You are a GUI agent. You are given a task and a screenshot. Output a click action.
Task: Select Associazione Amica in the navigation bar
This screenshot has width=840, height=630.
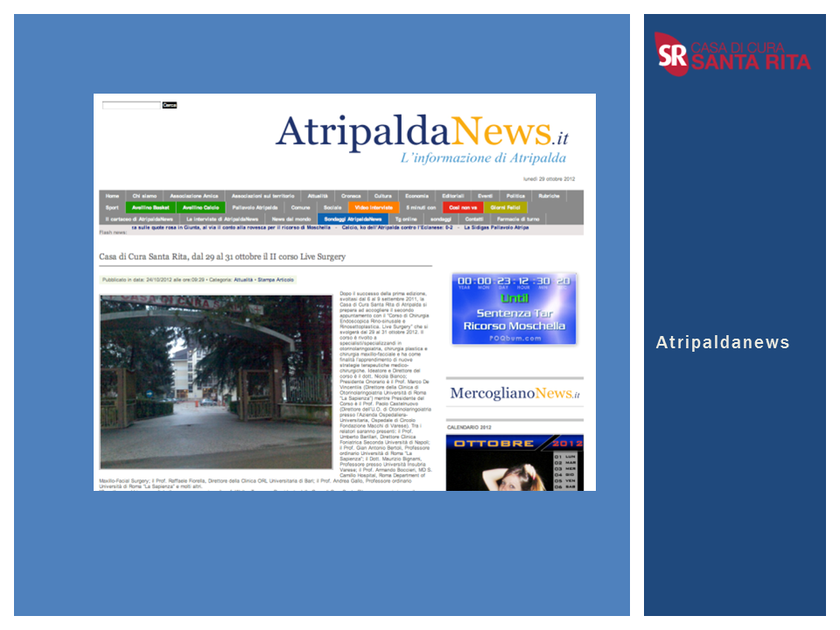(x=194, y=196)
